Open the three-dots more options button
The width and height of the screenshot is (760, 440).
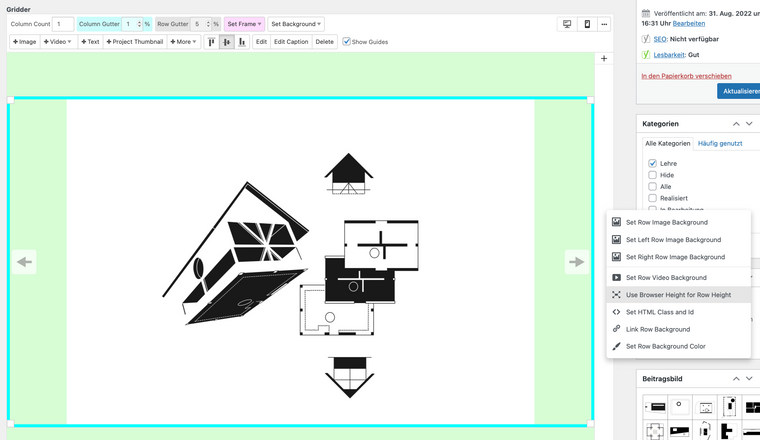(x=604, y=24)
